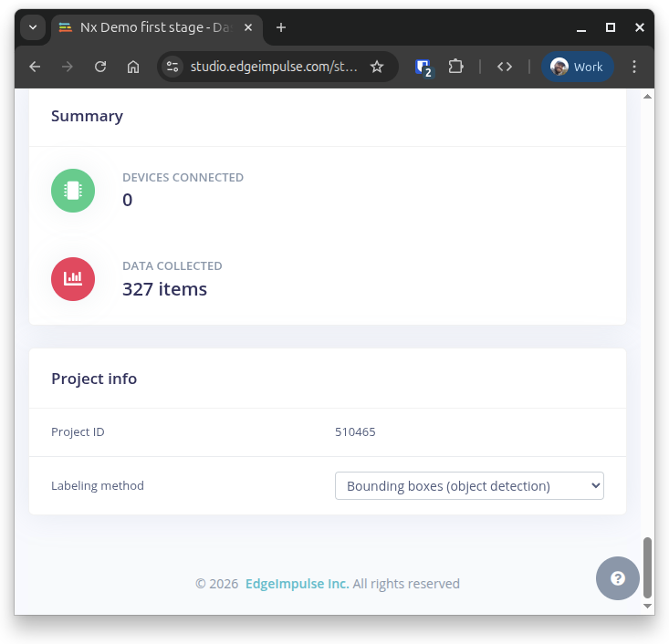This screenshot has width=669, height=644.
Task: Click the Project ID label
Action: [x=78, y=432]
